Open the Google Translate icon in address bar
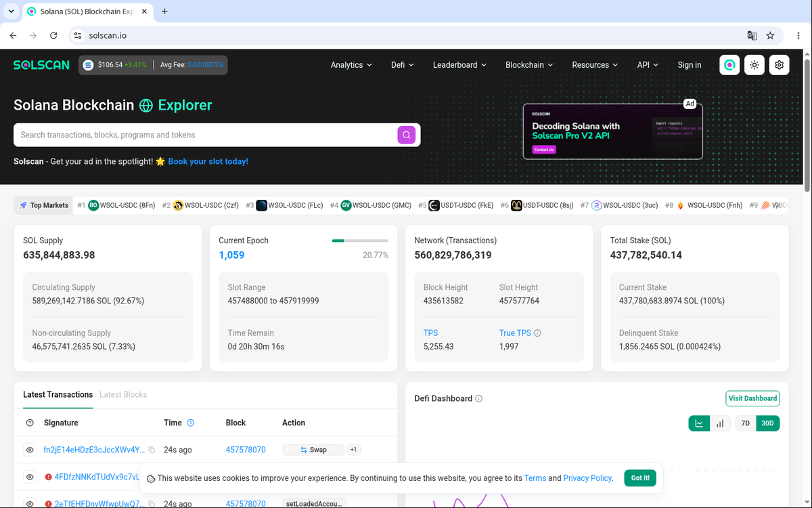 pyautogui.click(x=752, y=35)
